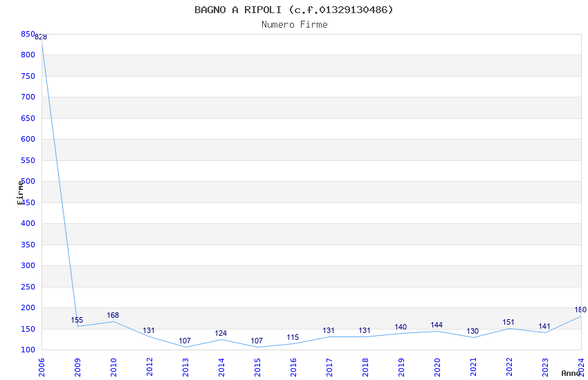Click the 150 tick label on y-axis
The height and width of the screenshot is (380, 588).
tap(28, 329)
